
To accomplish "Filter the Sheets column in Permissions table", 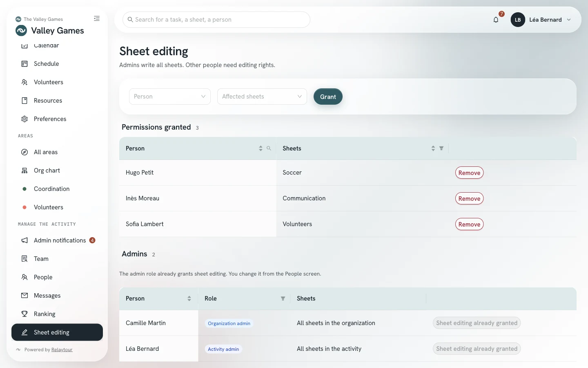I will pyautogui.click(x=441, y=148).
